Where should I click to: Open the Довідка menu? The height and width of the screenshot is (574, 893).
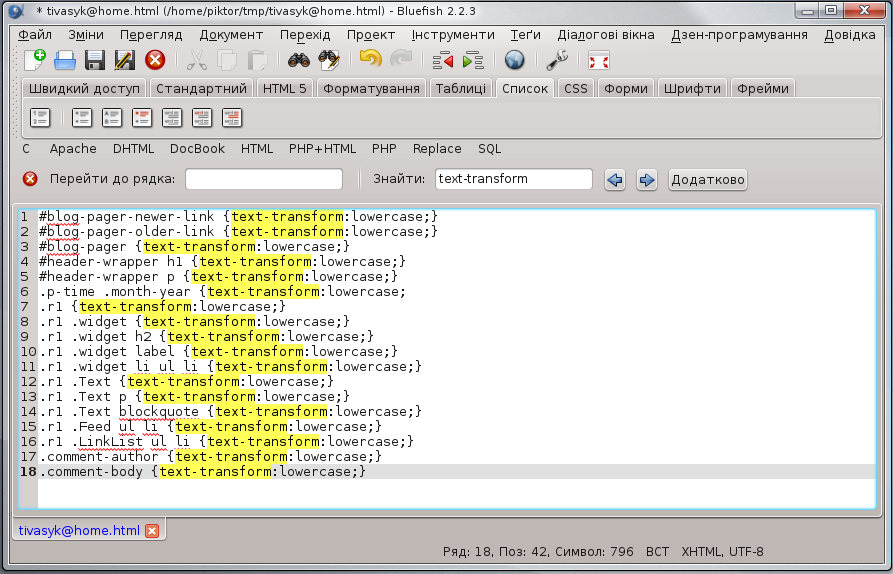tap(850, 35)
